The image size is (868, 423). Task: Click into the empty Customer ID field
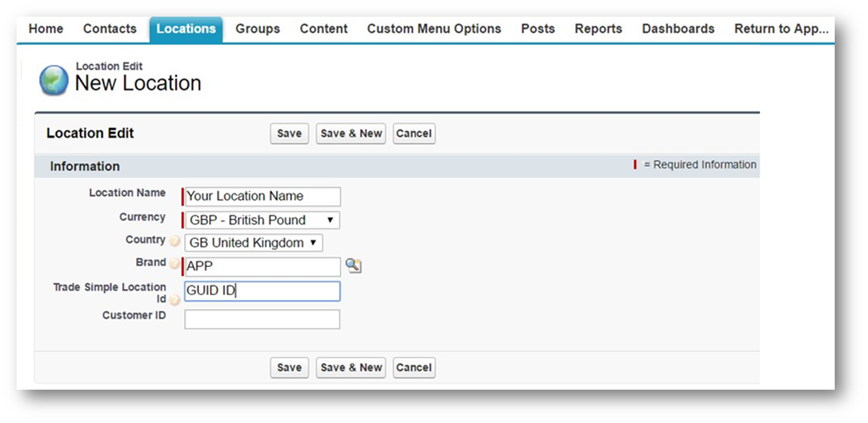click(x=262, y=319)
